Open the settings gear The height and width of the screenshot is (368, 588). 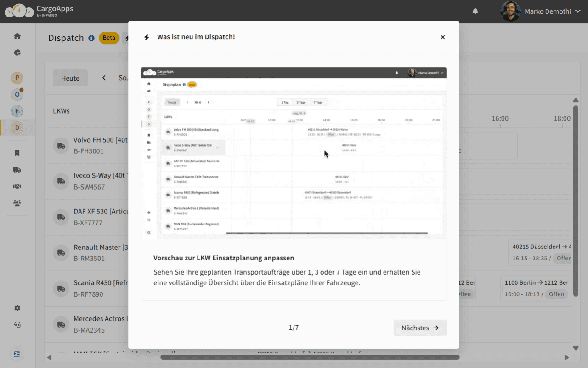17,308
